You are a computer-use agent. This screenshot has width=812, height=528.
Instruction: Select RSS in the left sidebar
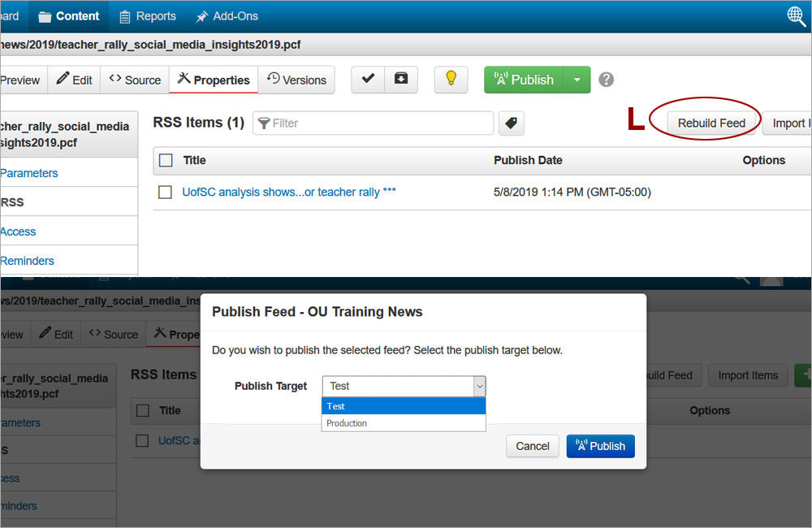pyautogui.click(x=12, y=202)
